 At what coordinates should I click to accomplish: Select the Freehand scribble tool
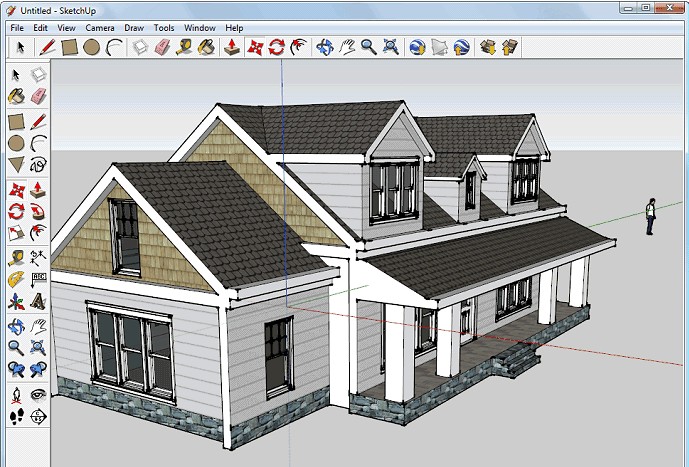(38, 165)
